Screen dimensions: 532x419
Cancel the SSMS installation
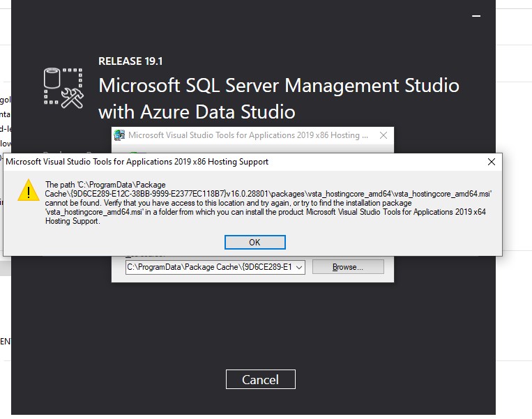point(261,379)
